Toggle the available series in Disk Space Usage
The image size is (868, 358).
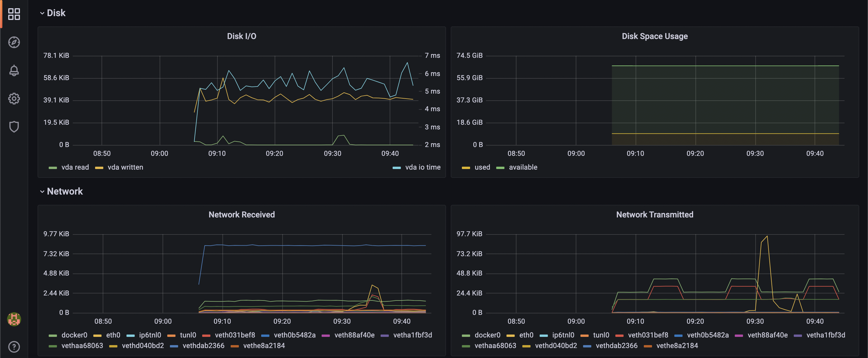click(524, 167)
